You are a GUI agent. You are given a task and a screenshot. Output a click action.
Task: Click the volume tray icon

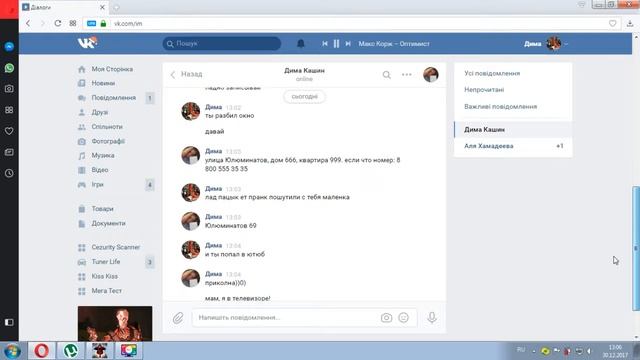pyautogui.click(x=589, y=351)
